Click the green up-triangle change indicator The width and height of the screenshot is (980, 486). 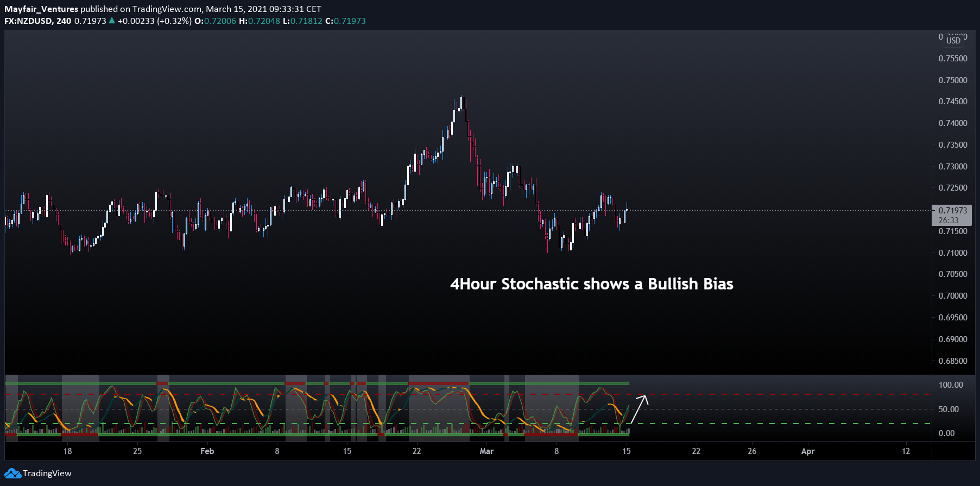(x=112, y=21)
